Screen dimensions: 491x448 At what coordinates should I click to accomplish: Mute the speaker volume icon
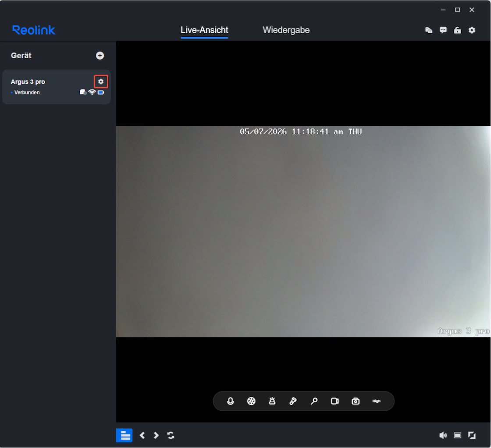[x=443, y=435]
